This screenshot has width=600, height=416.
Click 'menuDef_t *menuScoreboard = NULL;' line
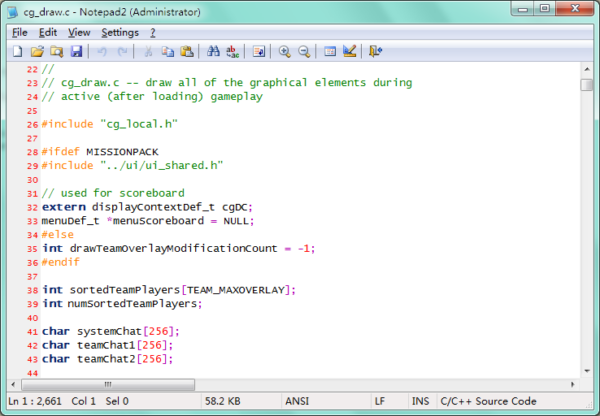[148, 221]
